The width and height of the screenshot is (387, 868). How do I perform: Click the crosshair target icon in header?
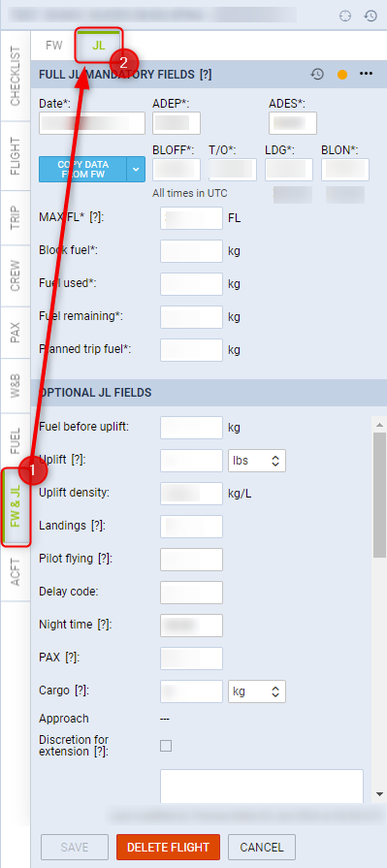pyautogui.click(x=345, y=16)
